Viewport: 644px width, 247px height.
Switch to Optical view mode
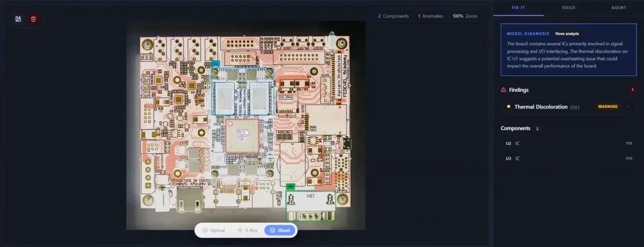(x=213, y=230)
